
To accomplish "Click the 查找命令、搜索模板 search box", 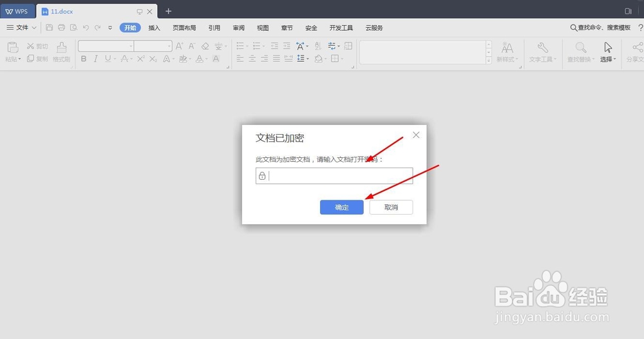I will pos(600,28).
